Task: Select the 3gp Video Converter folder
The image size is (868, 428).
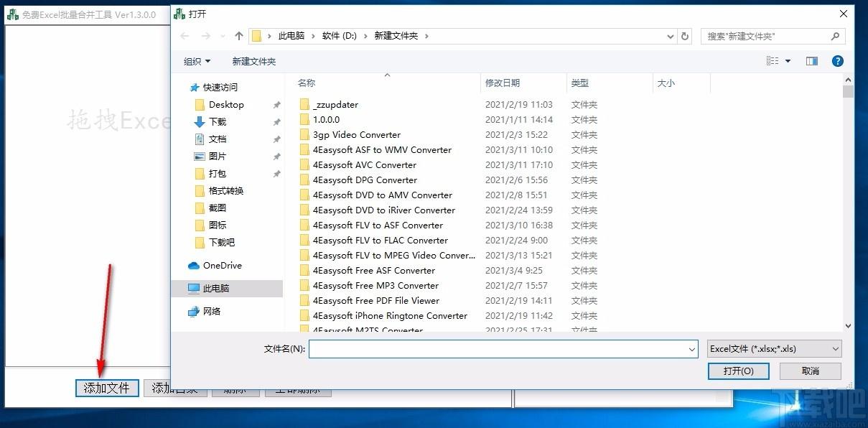Action: (356, 135)
